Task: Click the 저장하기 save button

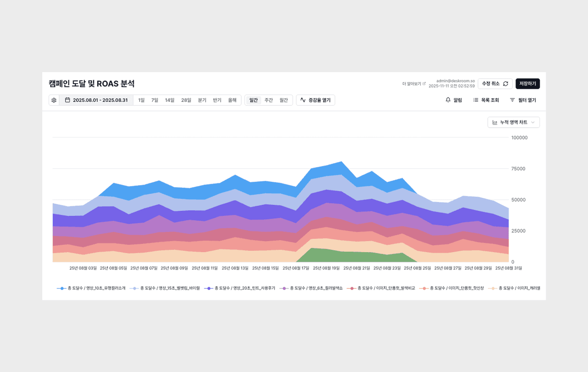Action: [527, 84]
